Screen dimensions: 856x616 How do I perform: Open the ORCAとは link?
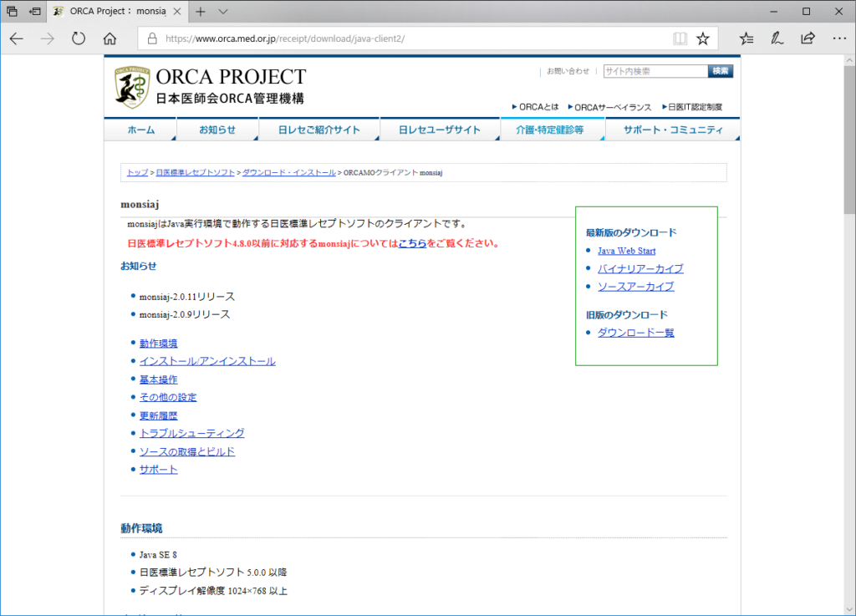pos(536,107)
